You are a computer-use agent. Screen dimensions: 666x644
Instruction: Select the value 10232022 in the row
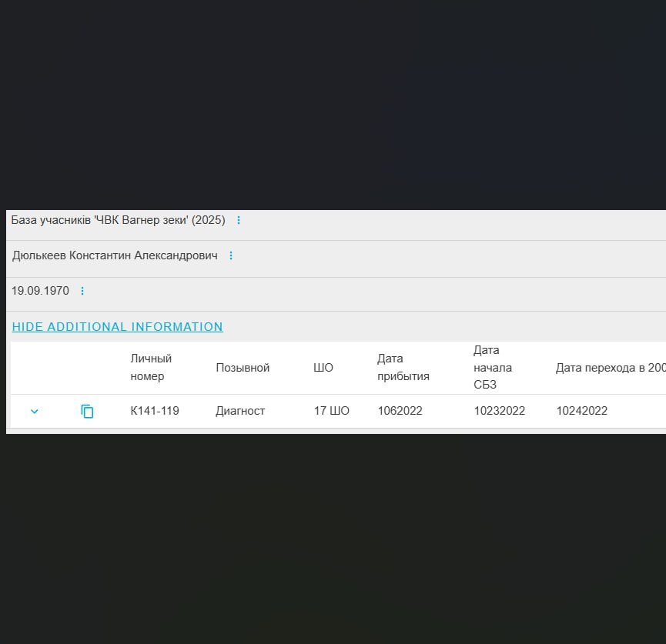pyautogui.click(x=499, y=411)
